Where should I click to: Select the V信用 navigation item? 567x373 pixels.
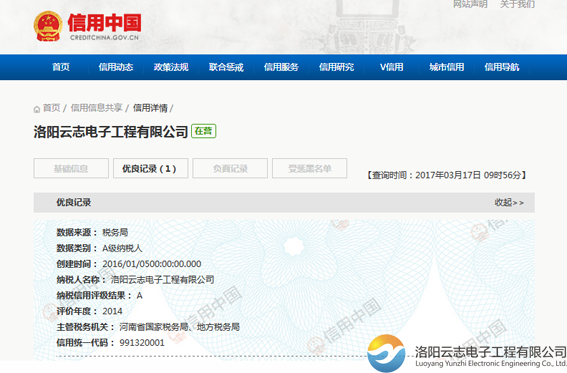(391, 67)
